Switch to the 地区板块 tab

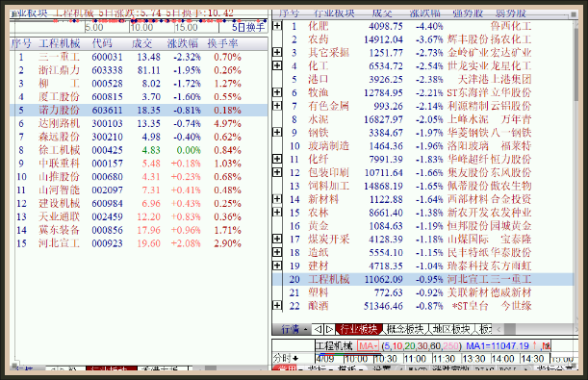451,329
